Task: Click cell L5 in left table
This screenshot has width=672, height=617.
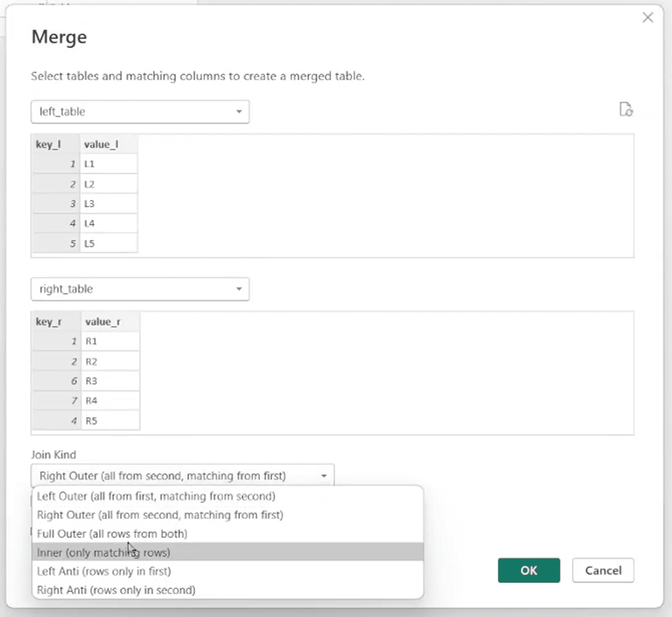Action: (109, 244)
